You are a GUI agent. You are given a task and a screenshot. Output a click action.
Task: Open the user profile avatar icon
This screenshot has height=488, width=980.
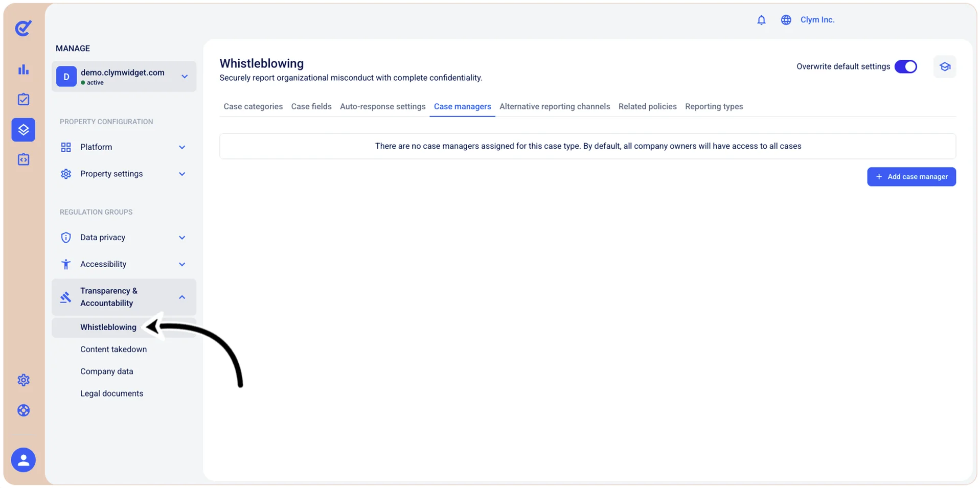point(24,460)
